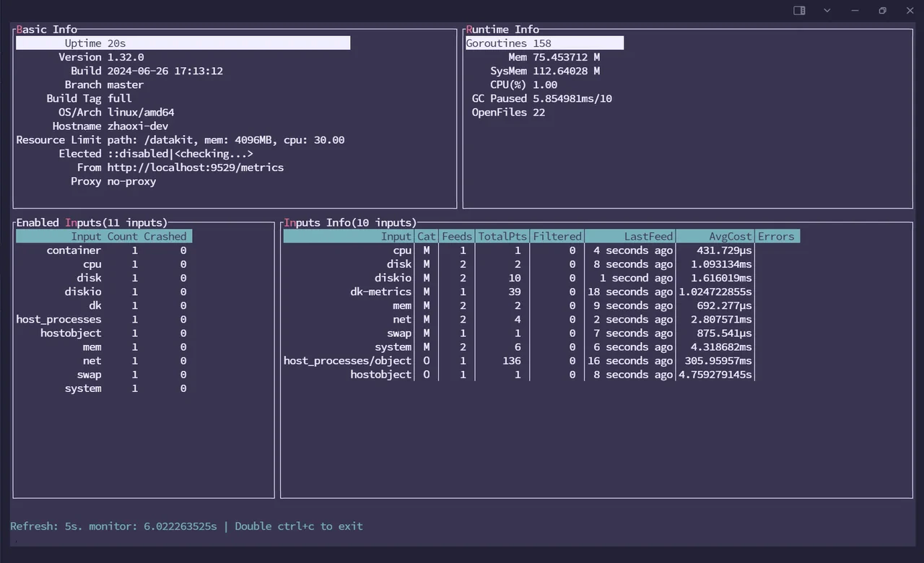Focus the Inputs Info panel title
Screen dimensions: 924x563
[349, 222]
